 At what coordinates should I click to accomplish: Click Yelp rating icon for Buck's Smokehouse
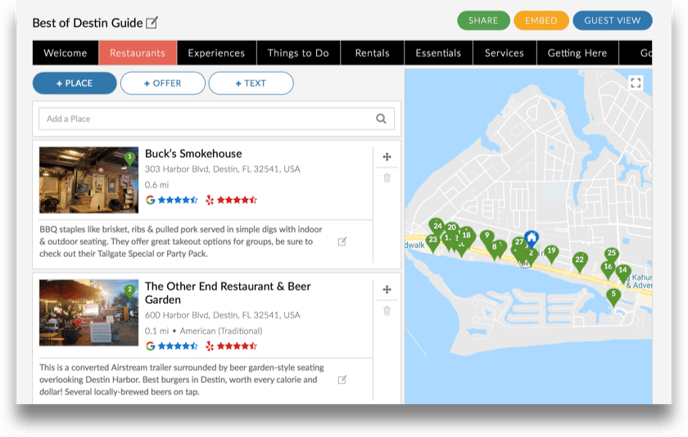pyautogui.click(x=210, y=200)
